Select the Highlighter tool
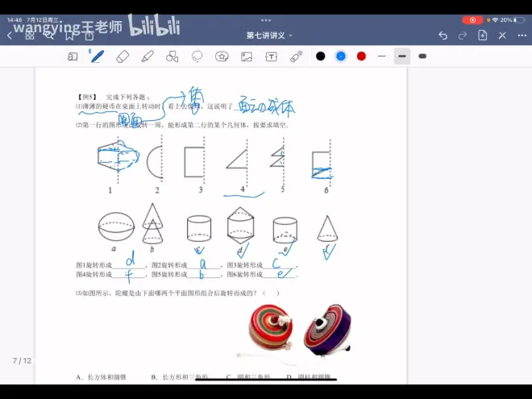532x399 pixels. click(148, 56)
